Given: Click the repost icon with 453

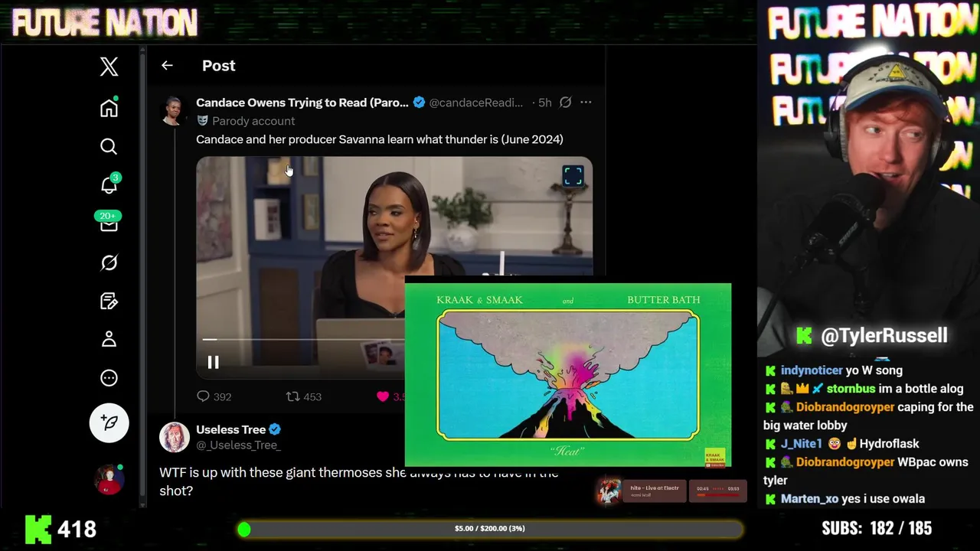Looking at the screenshot, I should (292, 396).
